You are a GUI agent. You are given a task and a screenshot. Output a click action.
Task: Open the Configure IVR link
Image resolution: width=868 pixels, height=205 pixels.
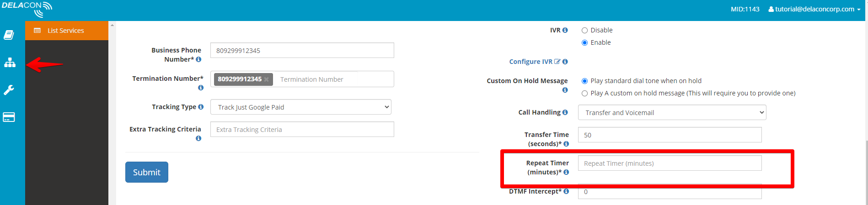[531, 62]
